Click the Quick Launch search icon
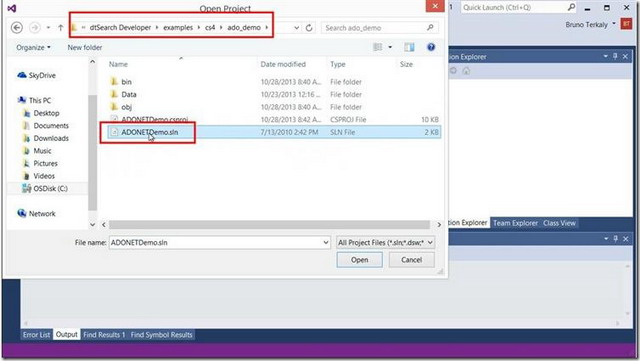640x361 pixels. point(571,7)
